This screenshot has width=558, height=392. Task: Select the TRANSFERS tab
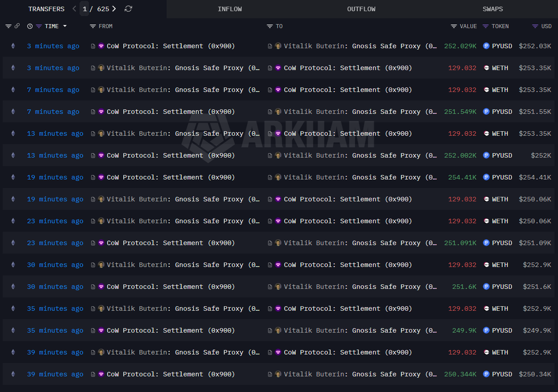(x=46, y=9)
